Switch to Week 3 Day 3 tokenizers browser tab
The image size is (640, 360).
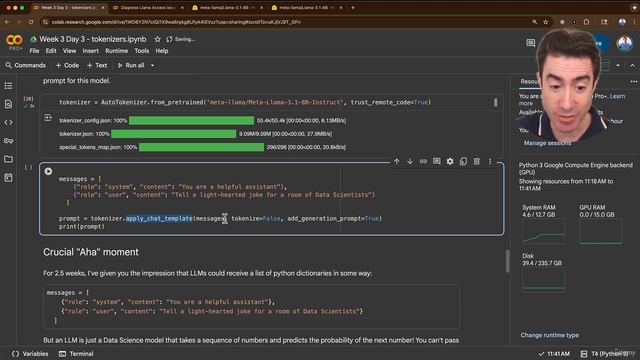pyautogui.click(x=68, y=7)
